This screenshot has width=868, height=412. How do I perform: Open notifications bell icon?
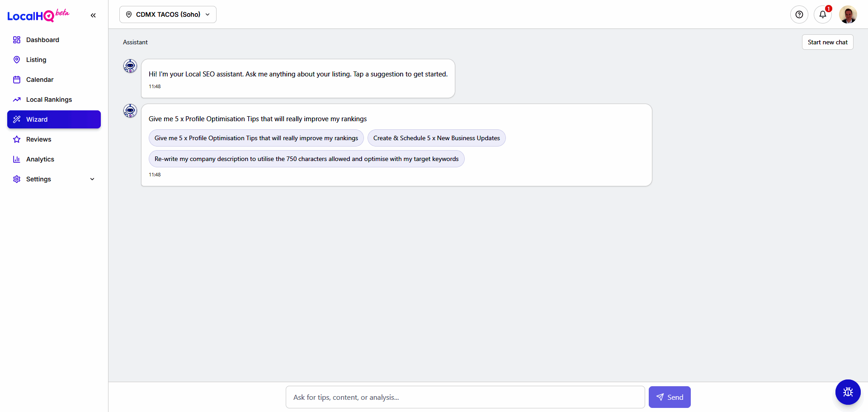[822, 14]
